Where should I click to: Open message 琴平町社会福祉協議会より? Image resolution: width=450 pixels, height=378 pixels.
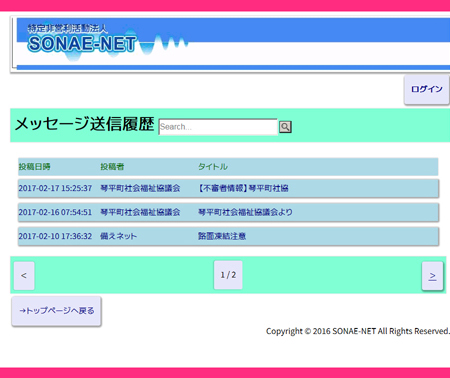click(245, 212)
